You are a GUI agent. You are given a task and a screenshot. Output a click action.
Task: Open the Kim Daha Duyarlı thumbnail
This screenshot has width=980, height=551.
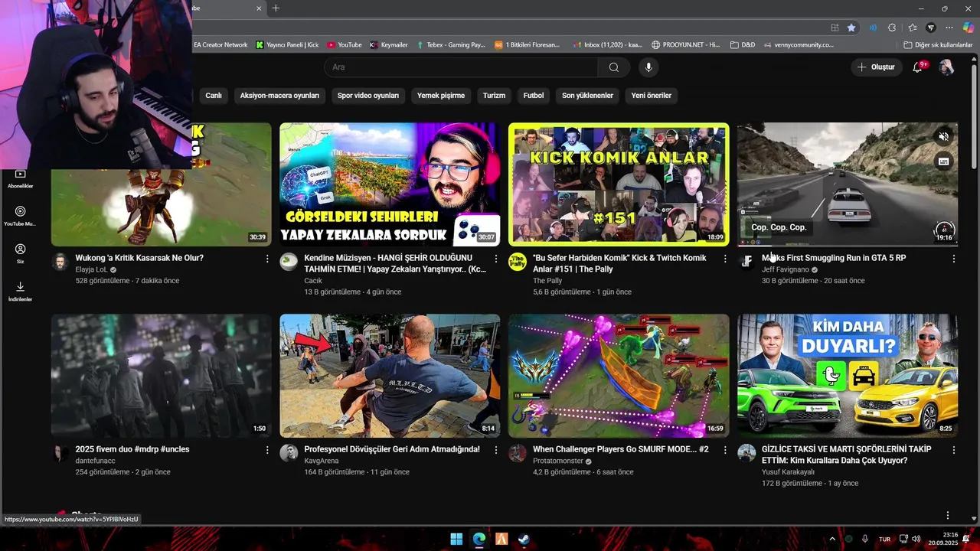(x=848, y=376)
